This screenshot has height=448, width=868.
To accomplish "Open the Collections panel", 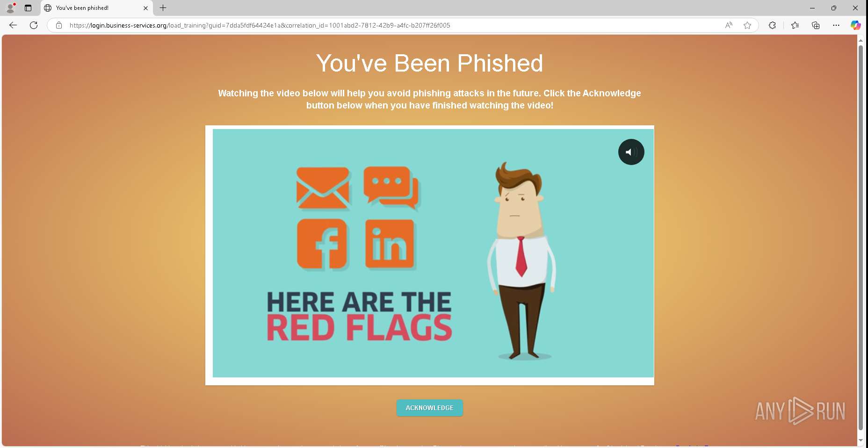I will coord(816,25).
